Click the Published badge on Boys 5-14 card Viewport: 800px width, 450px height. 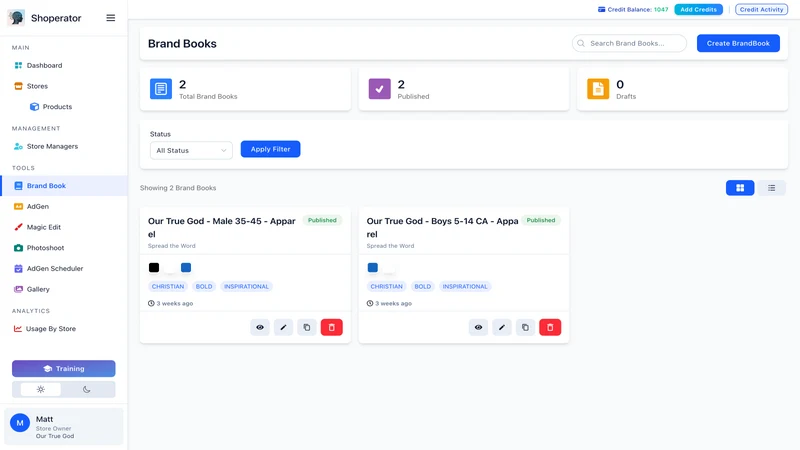pos(541,220)
